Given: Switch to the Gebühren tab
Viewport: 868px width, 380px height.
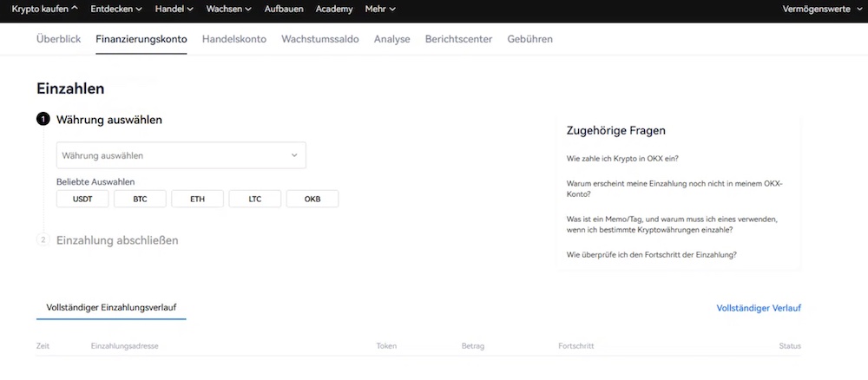Looking at the screenshot, I should [x=529, y=39].
